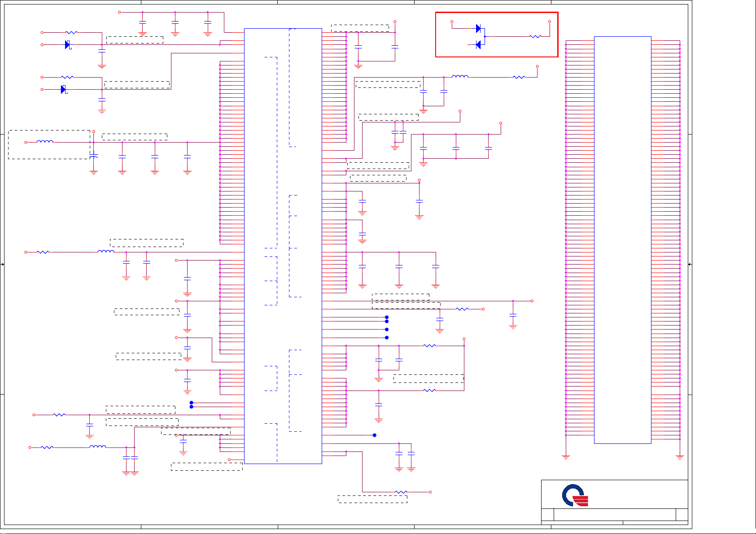Image resolution: width=756 pixels, height=534 pixels.
Task: Select the upper Schottky diode at top left
Action: pos(67,44)
